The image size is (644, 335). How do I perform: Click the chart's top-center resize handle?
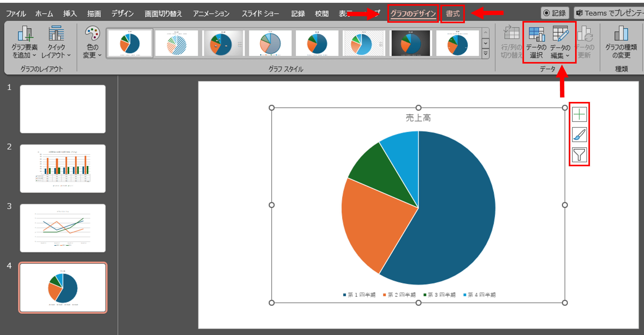[x=418, y=108]
